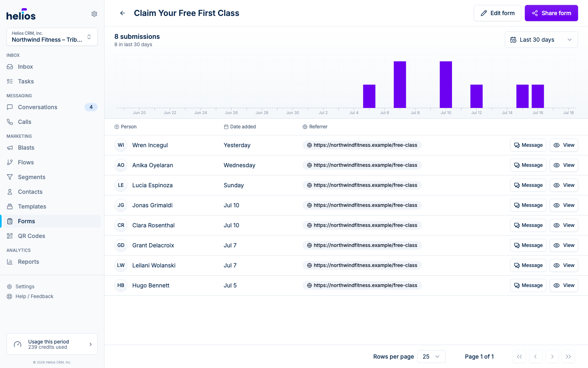View Hugo Bennett's submission
This screenshot has height=368, width=588.
pos(564,285)
